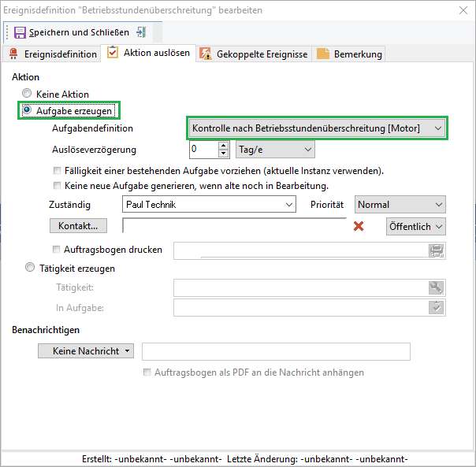Tick the Auftragsbogen drucken checkbox
The width and height of the screenshot is (476, 467).
pyautogui.click(x=56, y=250)
